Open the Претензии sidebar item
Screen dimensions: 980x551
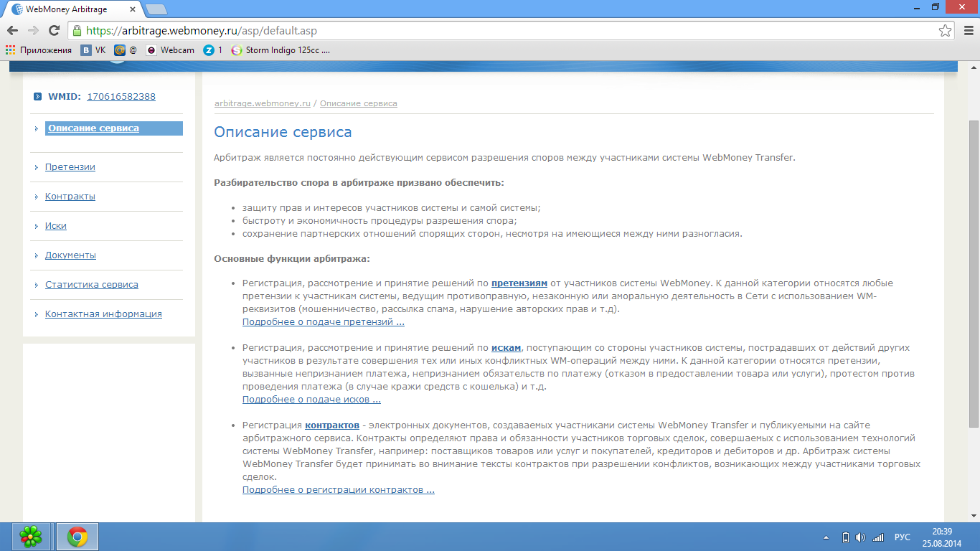[70, 167]
